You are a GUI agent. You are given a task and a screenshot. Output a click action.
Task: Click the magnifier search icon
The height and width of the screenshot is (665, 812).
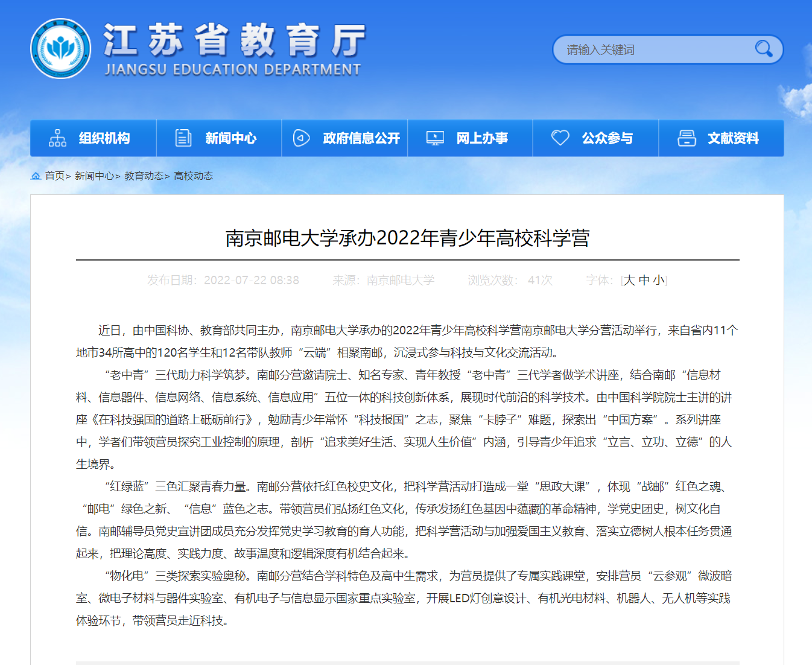click(x=763, y=49)
